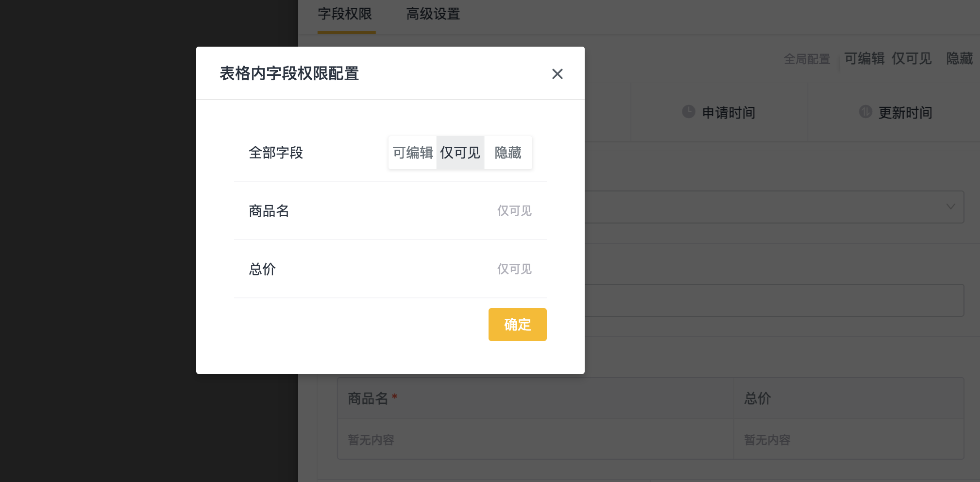The image size is (980, 482).
Task: Click the 总价 label in the dialog
Action: tap(262, 269)
